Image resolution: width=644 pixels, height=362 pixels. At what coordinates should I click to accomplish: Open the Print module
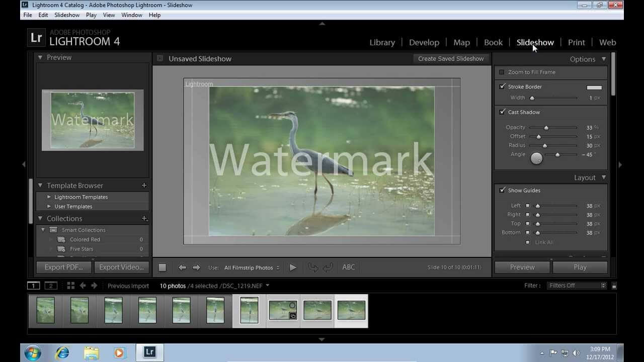577,42
